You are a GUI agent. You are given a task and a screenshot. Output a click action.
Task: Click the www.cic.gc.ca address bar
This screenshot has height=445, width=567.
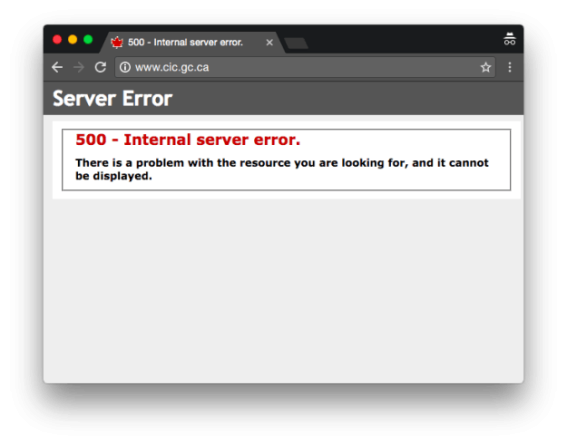305,67
